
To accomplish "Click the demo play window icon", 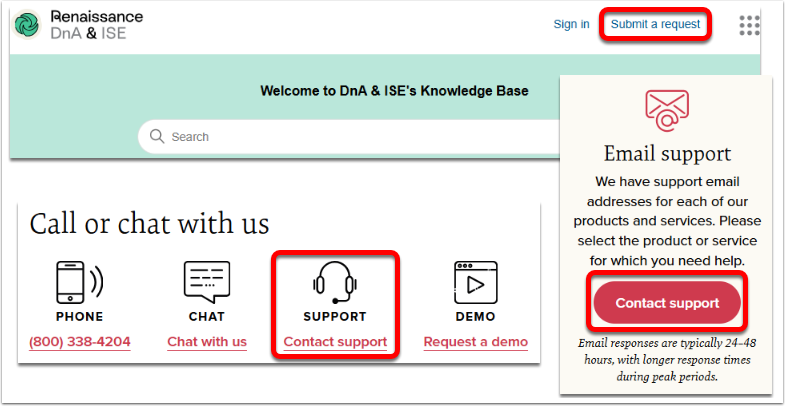I will [476, 282].
